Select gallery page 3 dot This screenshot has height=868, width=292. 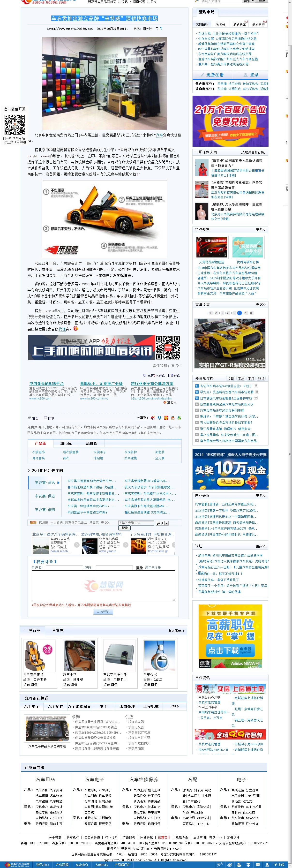pyautogui.click(x=222, y=313)
